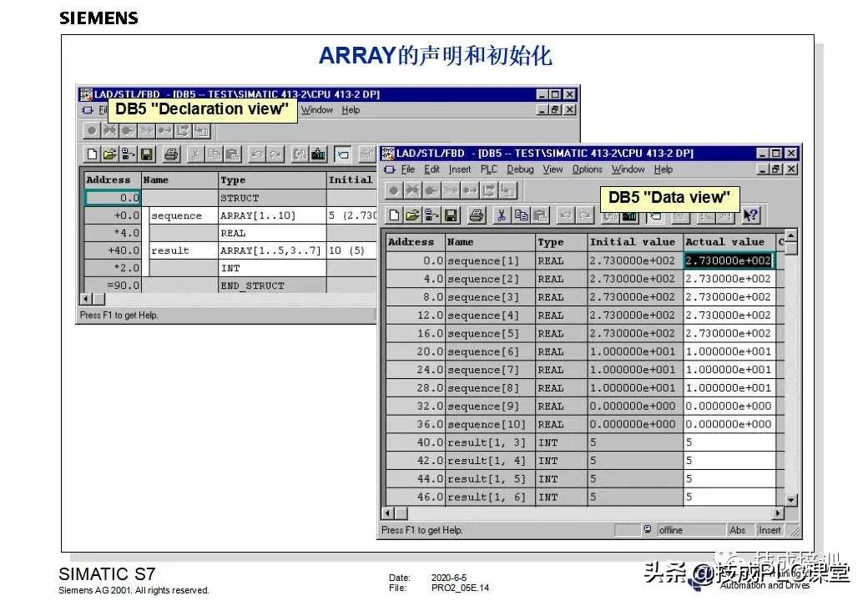Click Download icon in Declaration view window
The width and height of the screenshot is (868, 601).
[318, 154]
